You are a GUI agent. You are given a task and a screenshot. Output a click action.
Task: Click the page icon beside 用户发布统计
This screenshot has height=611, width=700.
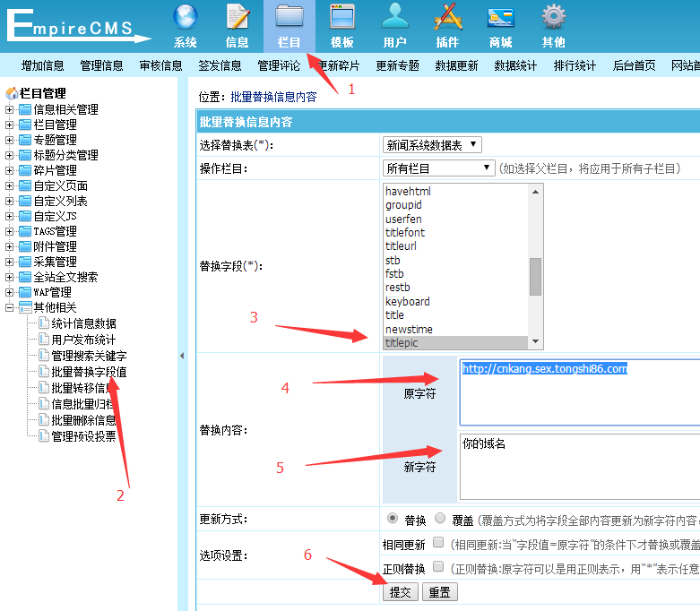43,339
